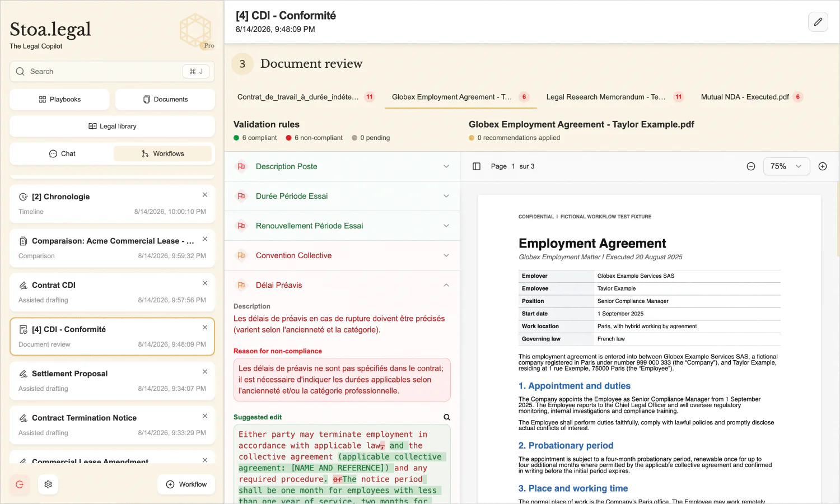Click the Description Poste rule title
This screenshot has width=840, height=504.
287,166
